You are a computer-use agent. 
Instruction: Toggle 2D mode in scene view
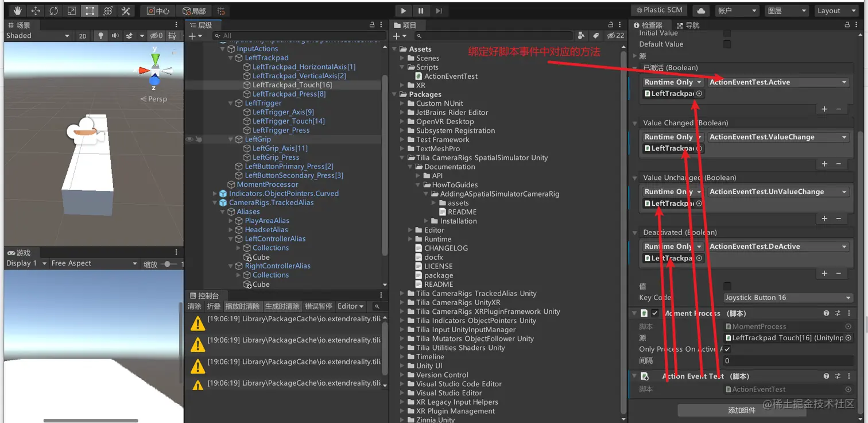(83, 36)
